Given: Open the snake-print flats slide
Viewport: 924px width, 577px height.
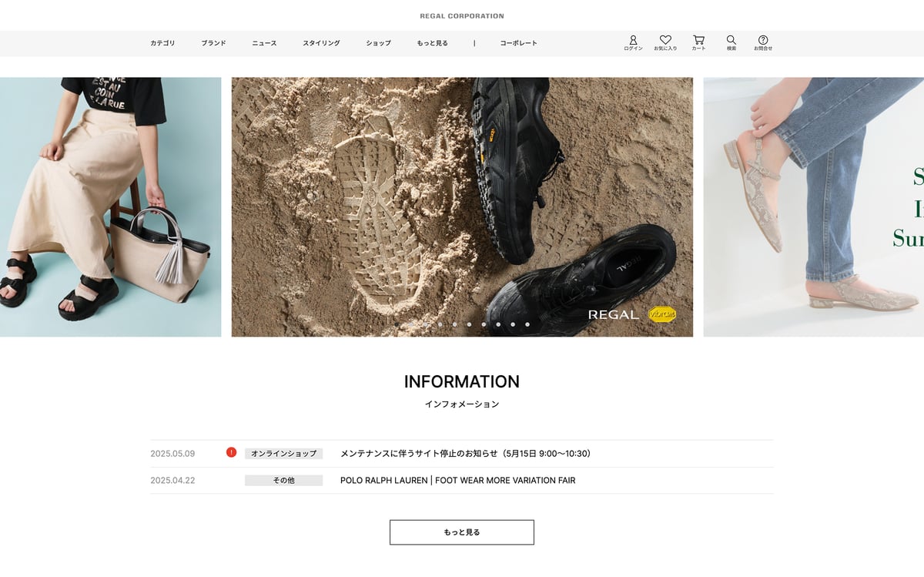Looking at the screenshot, I should click(x=813, y=206).
